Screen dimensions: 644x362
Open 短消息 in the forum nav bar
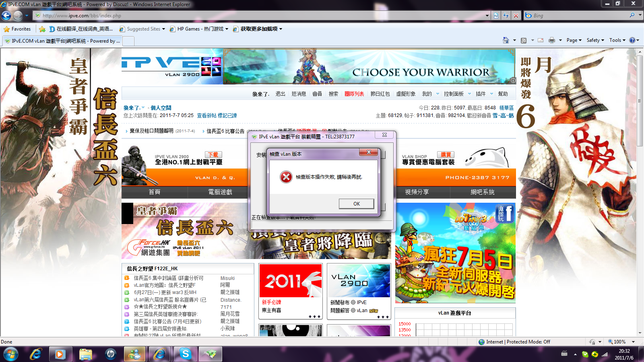click(x=299, y=94)
